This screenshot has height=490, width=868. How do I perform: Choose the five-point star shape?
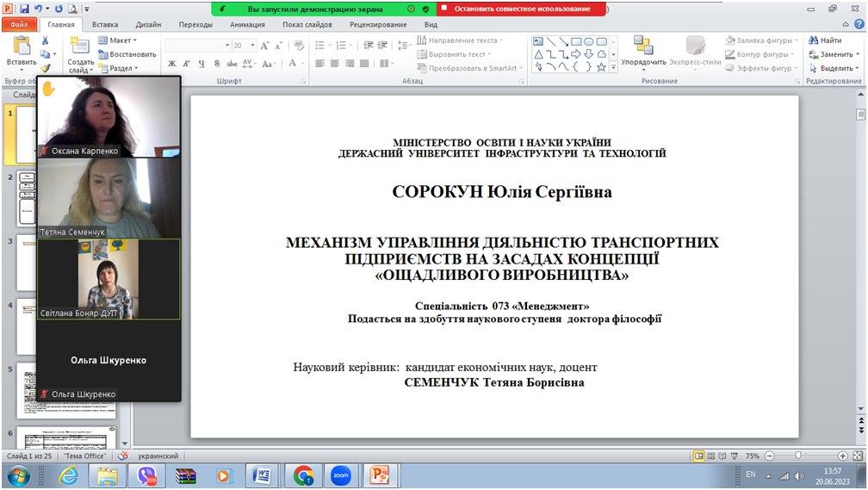pyautogui.click(x=601, y=67)
